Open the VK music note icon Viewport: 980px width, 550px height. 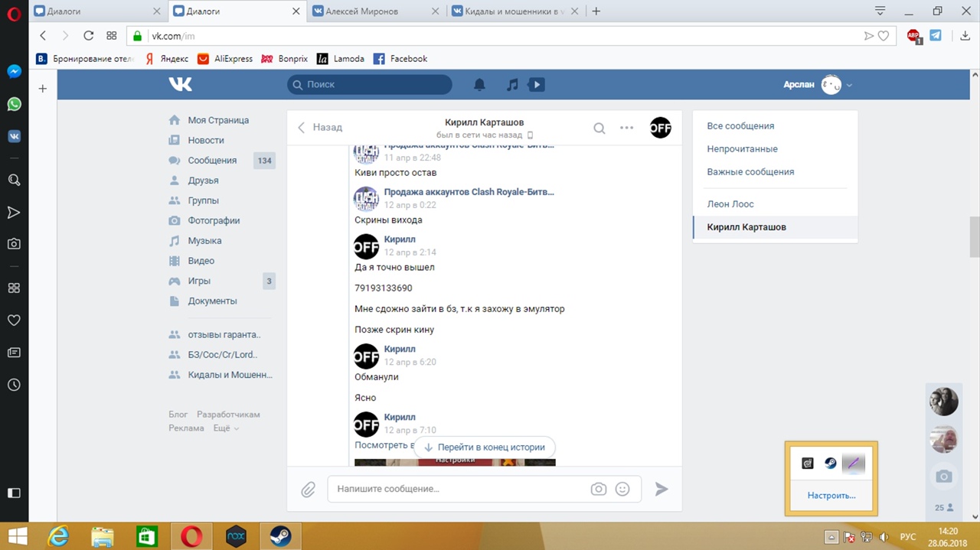pyautogui.click(x=512, y=85)
